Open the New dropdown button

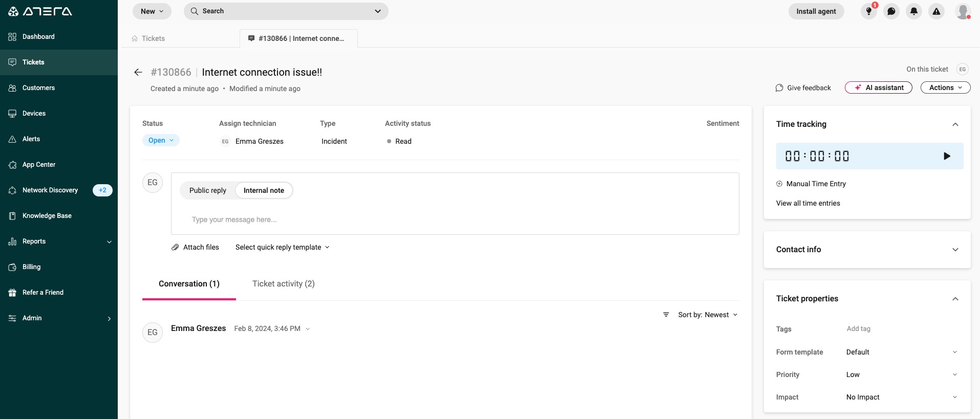point(152,11)
